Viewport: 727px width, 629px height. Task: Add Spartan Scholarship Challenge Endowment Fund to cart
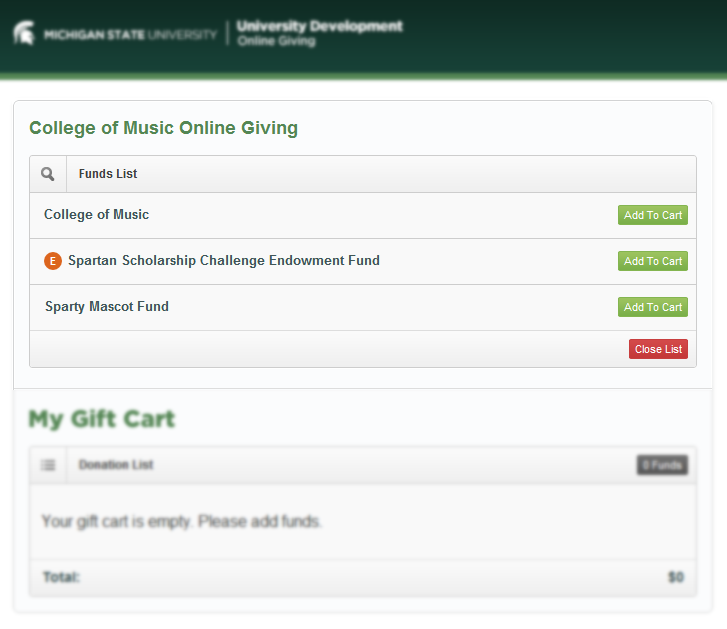[652, 261]
